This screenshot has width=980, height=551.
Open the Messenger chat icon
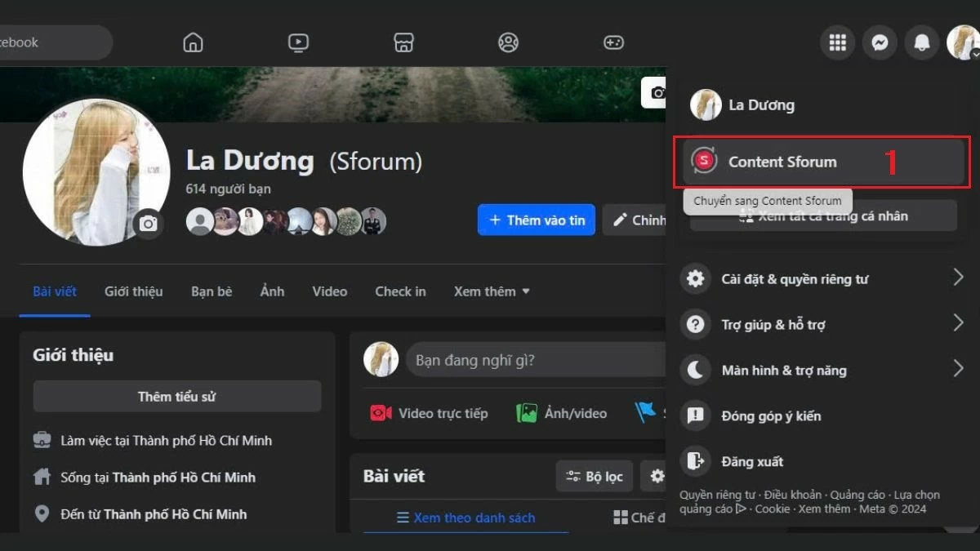pyautogui.click(x=880, y=42)
